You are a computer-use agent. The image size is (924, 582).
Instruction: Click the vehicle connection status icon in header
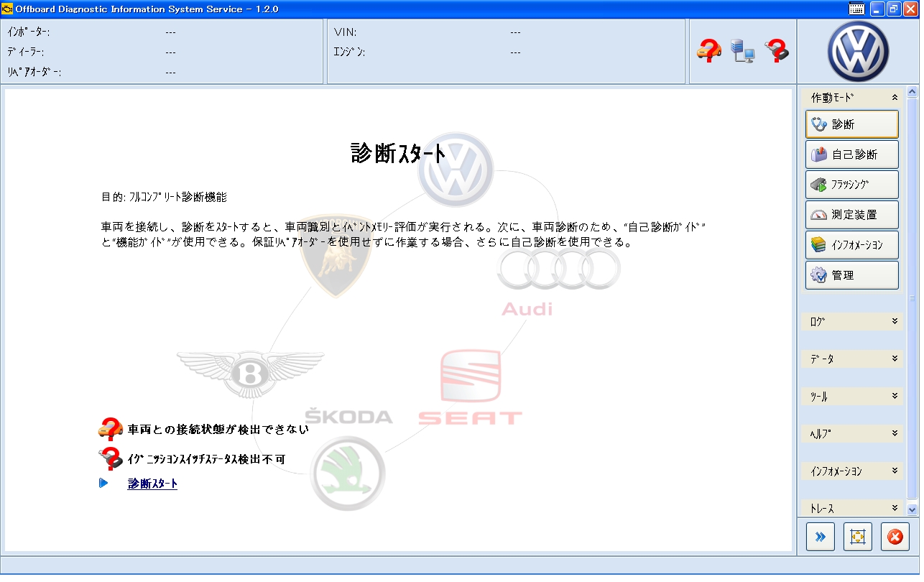pos(708,51)
